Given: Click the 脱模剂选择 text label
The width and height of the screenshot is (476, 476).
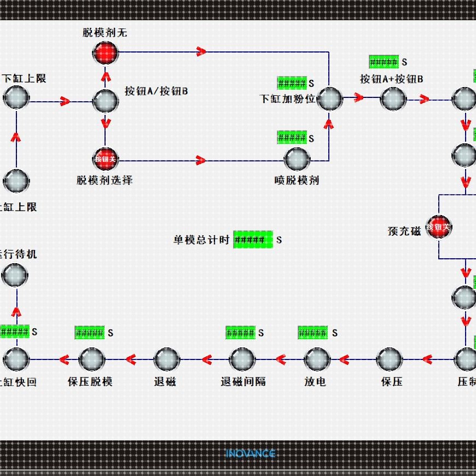Looking at the screenshot, I should (105, 180).
